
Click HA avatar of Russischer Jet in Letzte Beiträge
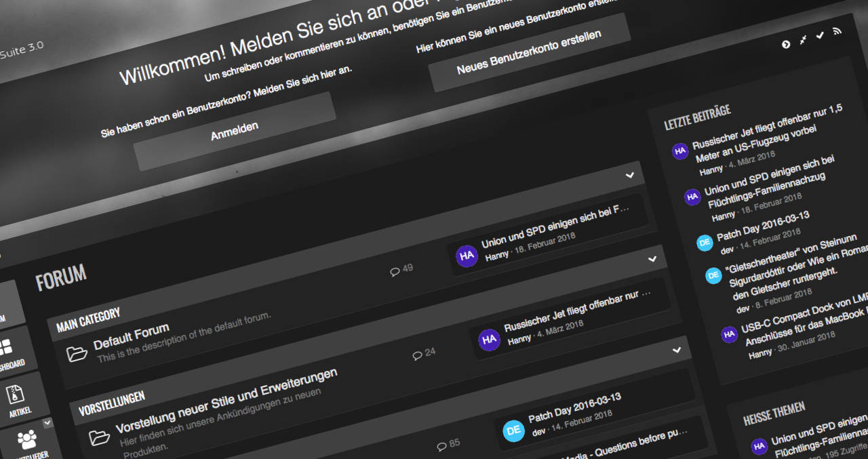[x=680, y=151]
